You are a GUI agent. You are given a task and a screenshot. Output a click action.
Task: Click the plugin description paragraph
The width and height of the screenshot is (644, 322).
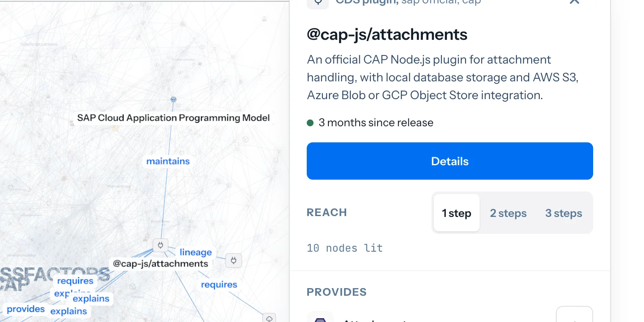(442, 77)
